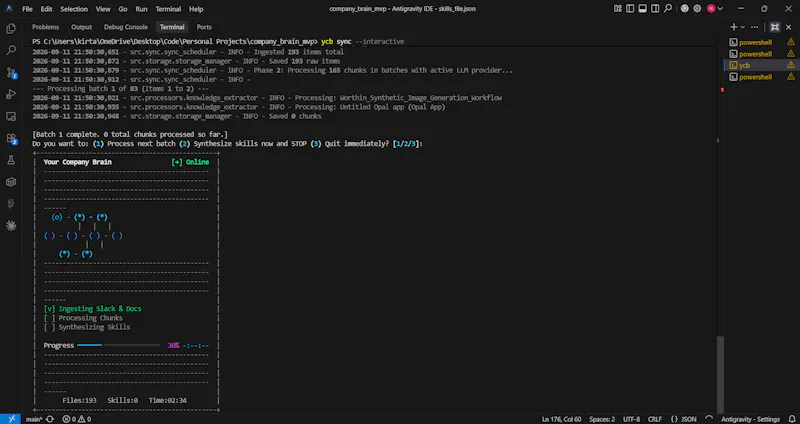Screen dimensions: 800x424
Task: Open the launch profile dropdown beside plus
Action: coord(742,27)
